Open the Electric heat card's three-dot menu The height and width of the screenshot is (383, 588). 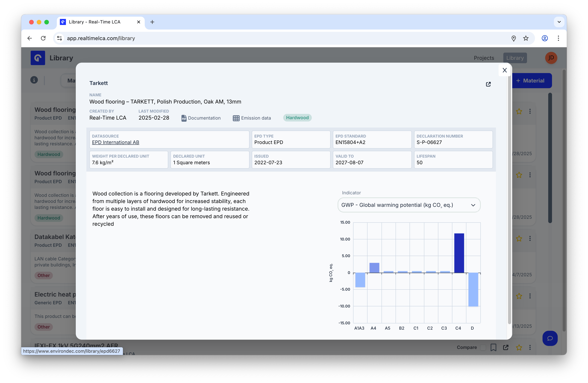(x=530, y=296)
